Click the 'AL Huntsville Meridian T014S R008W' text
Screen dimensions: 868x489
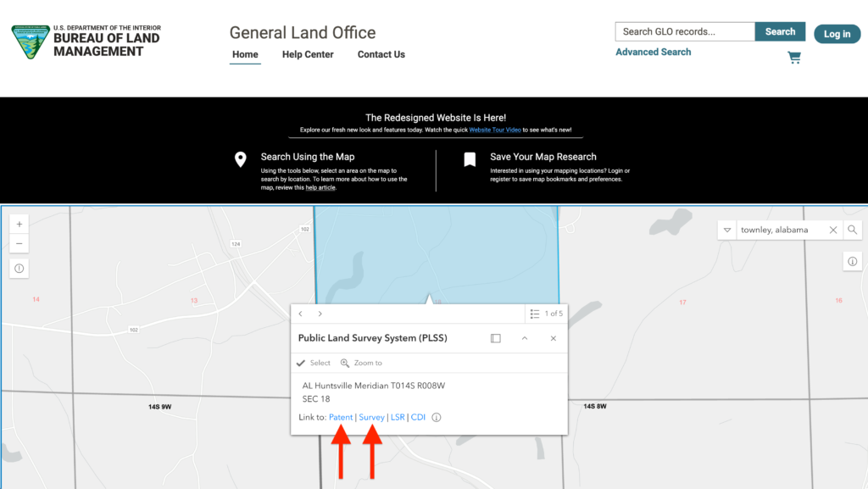374,386
